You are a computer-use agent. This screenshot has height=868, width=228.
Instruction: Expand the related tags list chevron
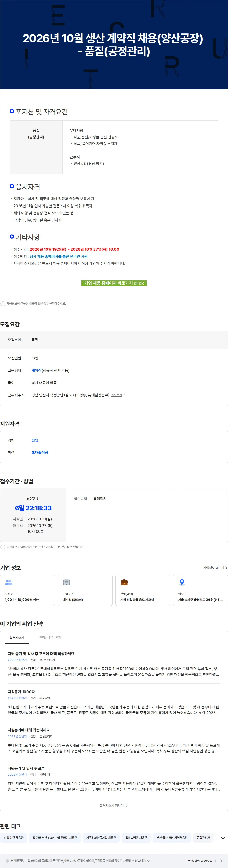(223, 838)
